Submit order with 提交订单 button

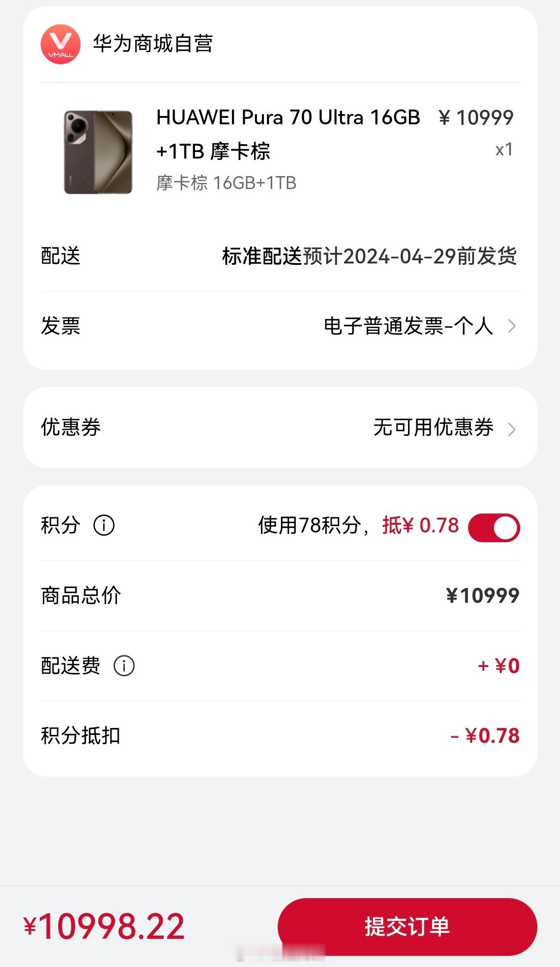(407, 927)
